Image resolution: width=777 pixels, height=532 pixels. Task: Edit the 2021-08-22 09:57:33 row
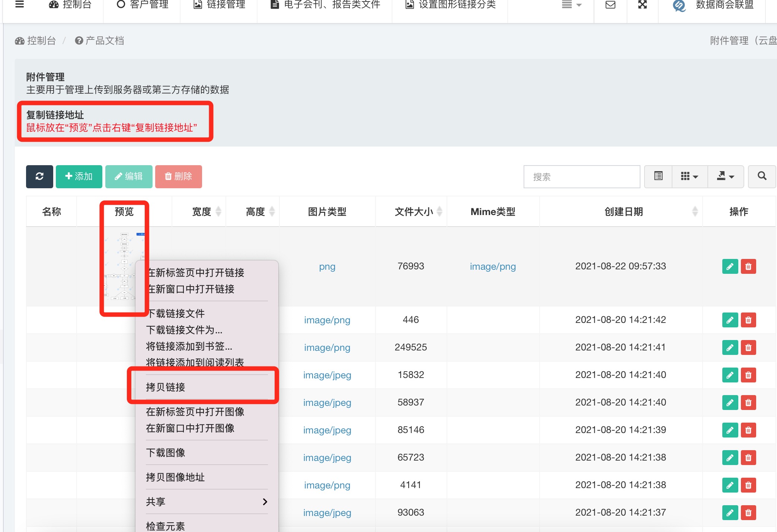click(730, 266)
